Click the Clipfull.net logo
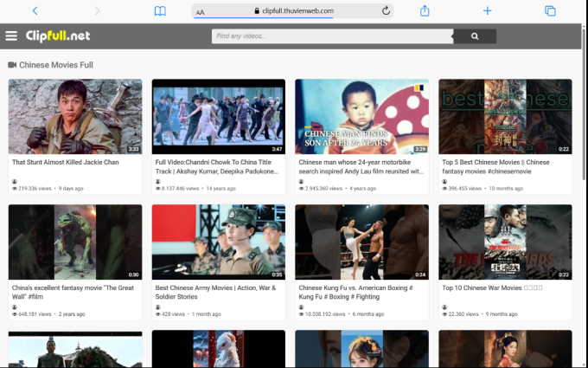Image resolution: width=588 pixels, height=368 pixels. [58, 36]
